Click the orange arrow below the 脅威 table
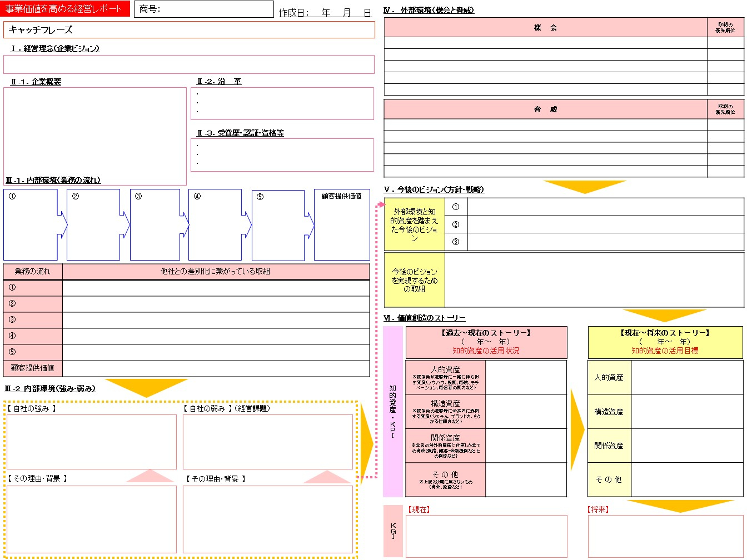Image resolution: width=747 pixels, height=560 pixels. tap(585, 187)
